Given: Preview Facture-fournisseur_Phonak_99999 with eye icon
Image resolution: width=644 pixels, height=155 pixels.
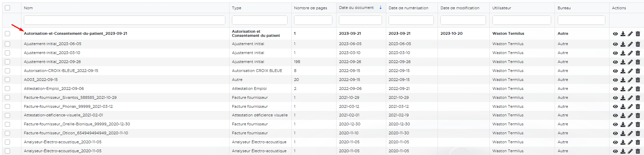Looking at the screenshot, I should [x=615, y=107].
